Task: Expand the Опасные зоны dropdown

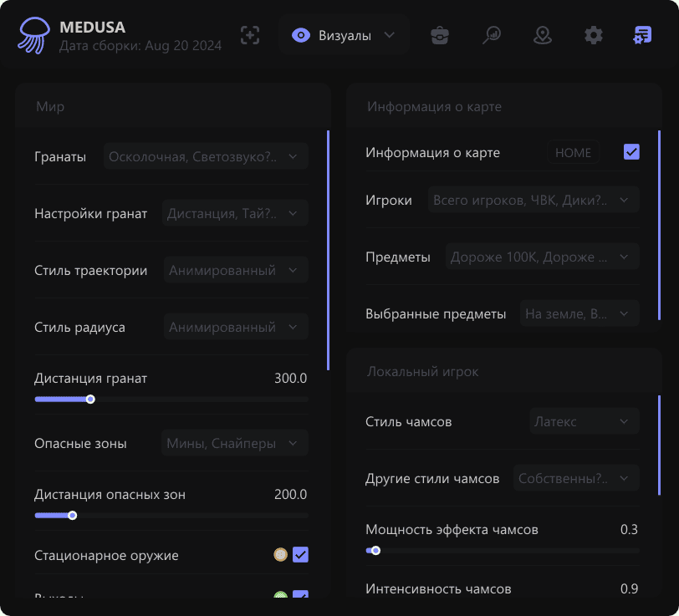Action: tap(234, 444)
